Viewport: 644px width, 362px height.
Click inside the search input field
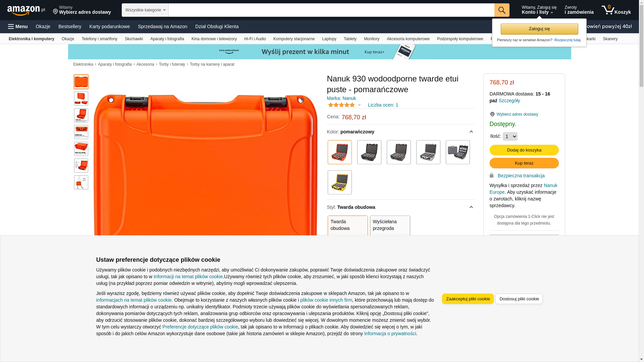coord(331,10)
